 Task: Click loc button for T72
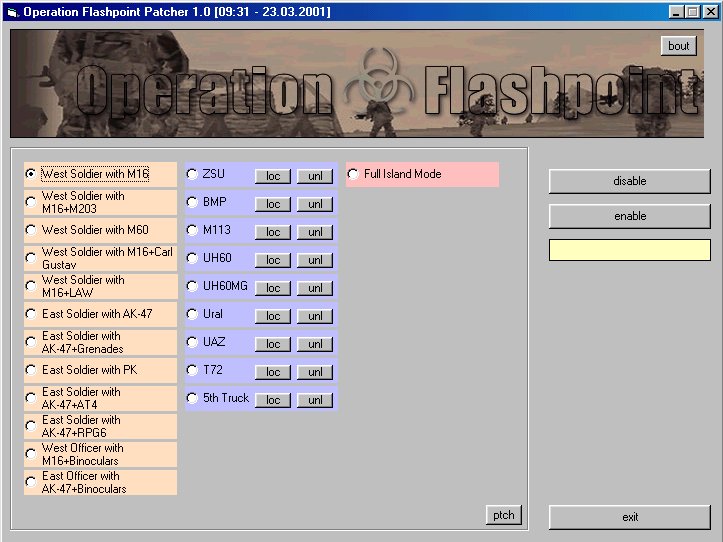point(273,372)
